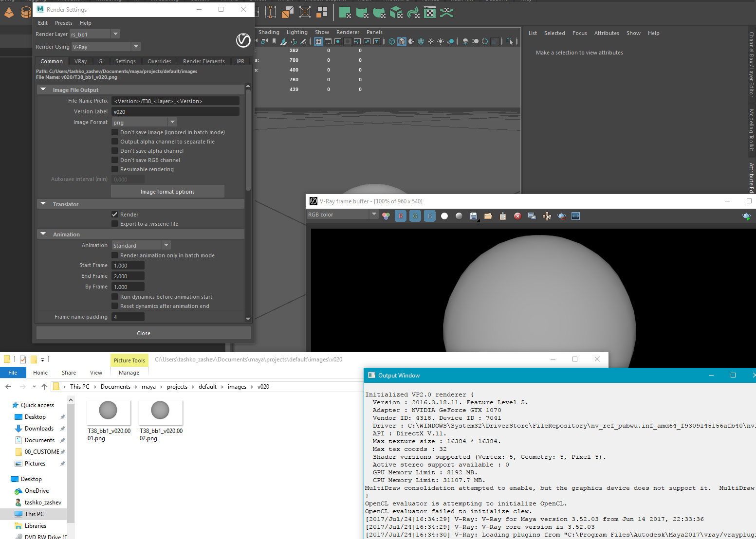Enable Resumable rendering checkbox
756x539 pixels.
point(115,169)
